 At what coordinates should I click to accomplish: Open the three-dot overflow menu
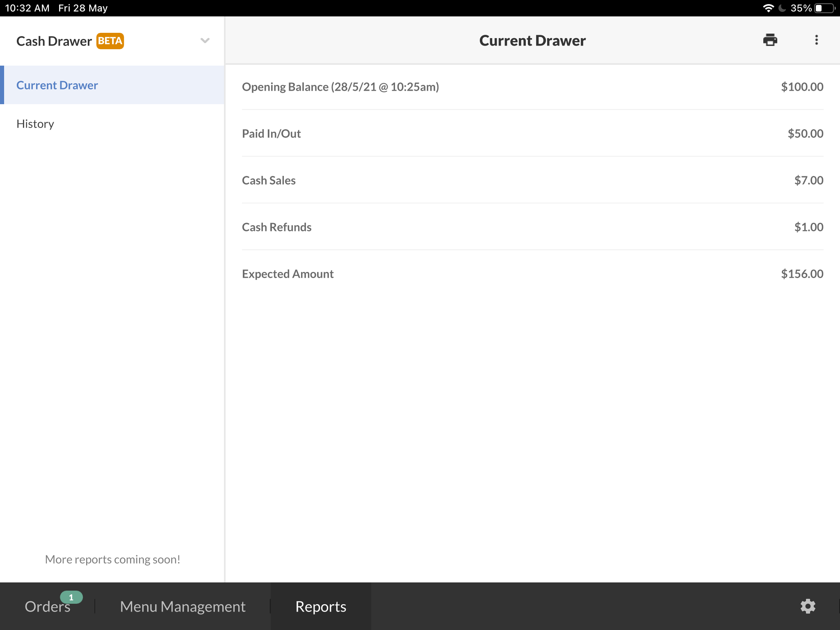816,40
